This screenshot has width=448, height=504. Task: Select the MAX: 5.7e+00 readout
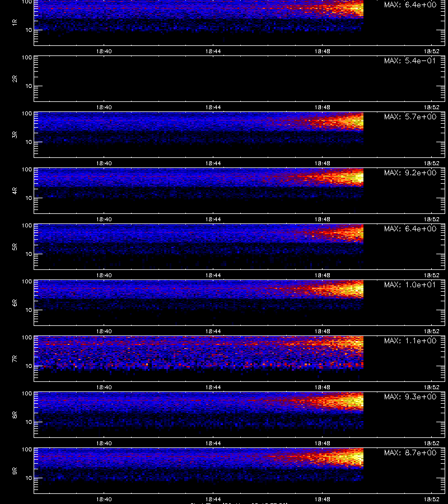coord(410,116)
